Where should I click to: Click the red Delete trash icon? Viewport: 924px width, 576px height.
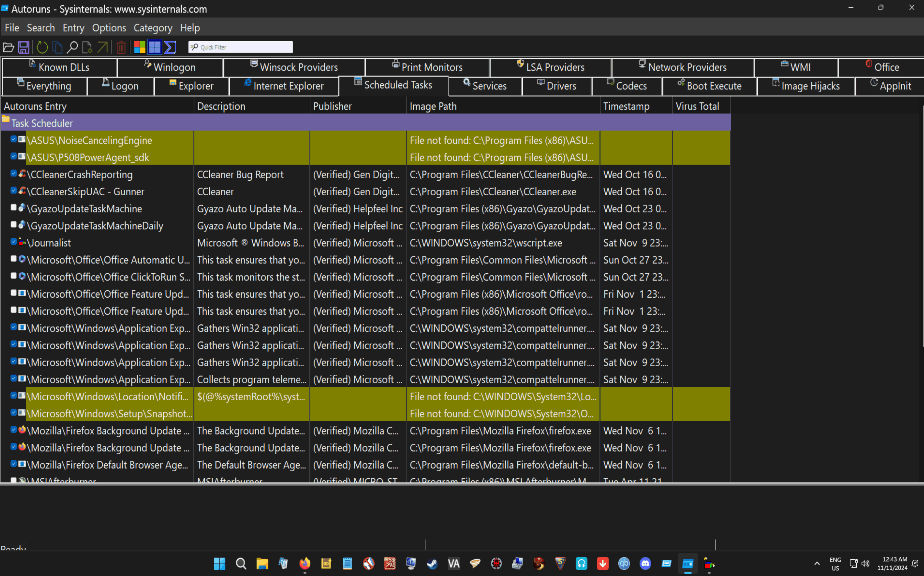(121, 47)
